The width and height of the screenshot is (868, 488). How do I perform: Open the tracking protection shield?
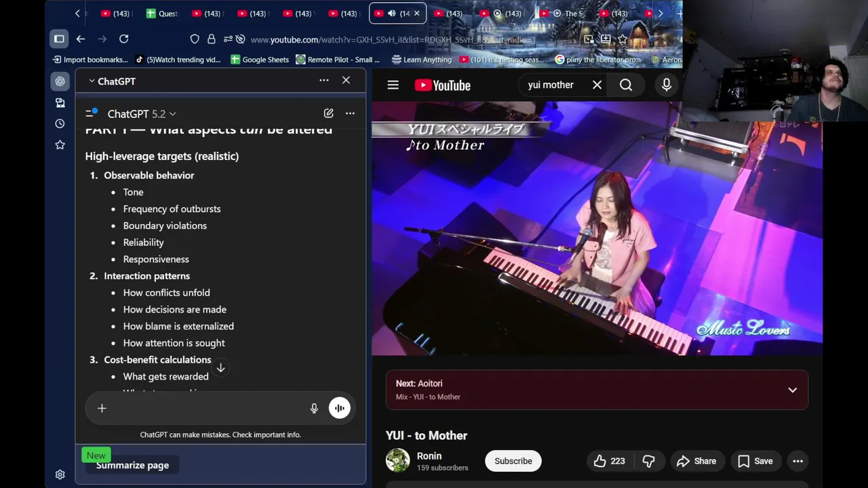[x=195, y=39]
